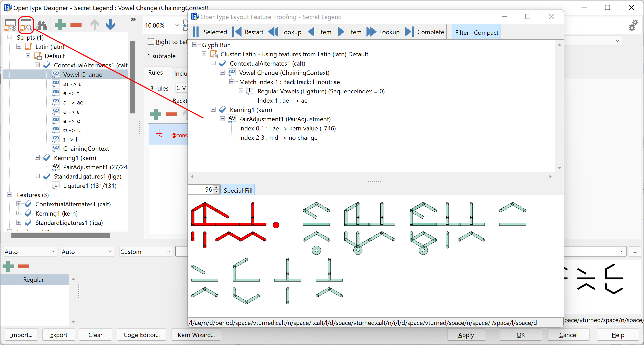Select the PairAdjustment1 lookup tree item
The image size is (644, 345).
(x=285, y=119)
